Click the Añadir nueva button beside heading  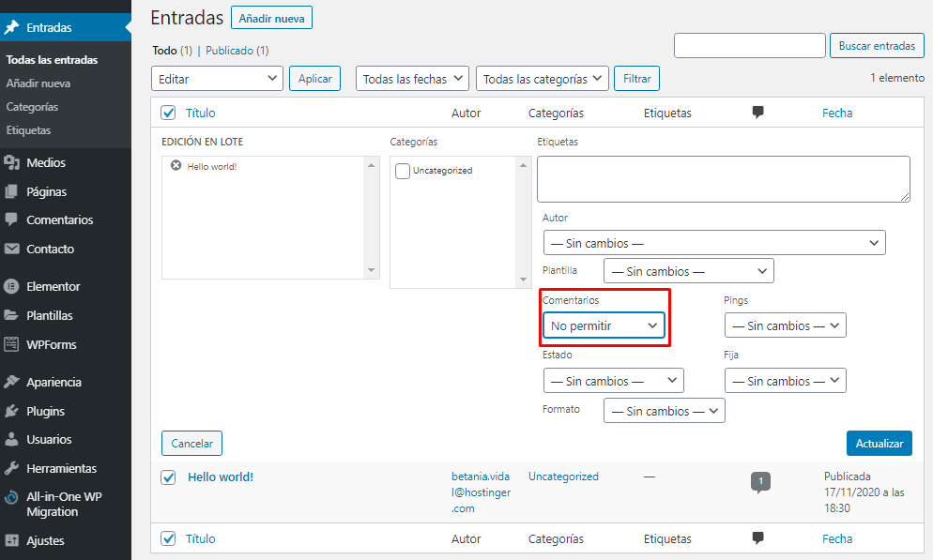point(271,18)
